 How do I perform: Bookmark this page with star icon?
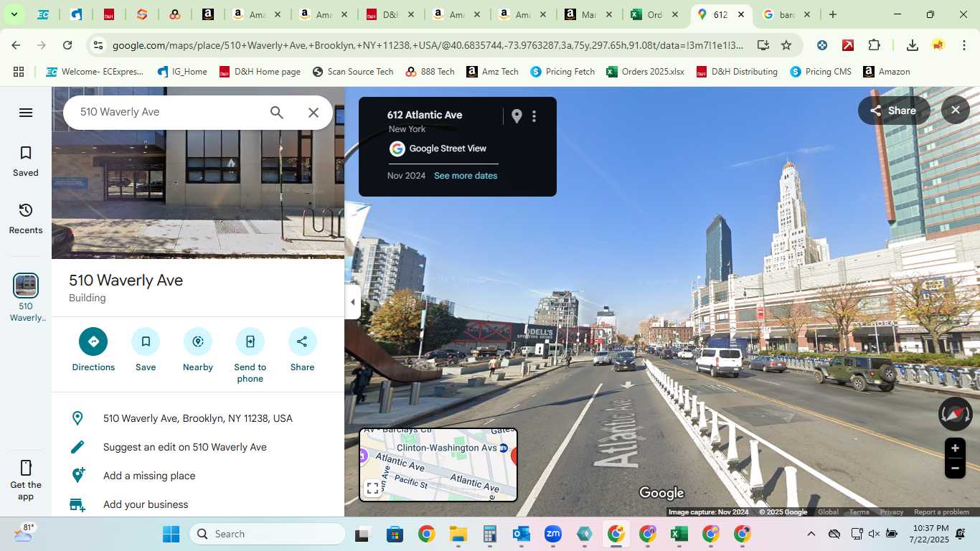786,45
